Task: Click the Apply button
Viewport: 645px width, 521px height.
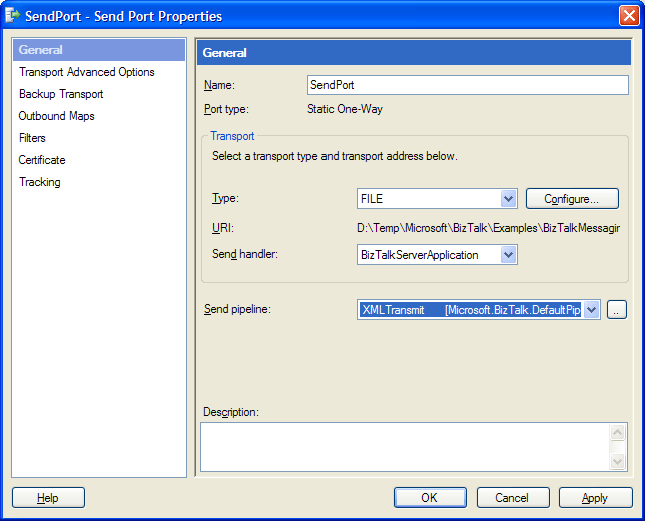Action: (595, 497)
